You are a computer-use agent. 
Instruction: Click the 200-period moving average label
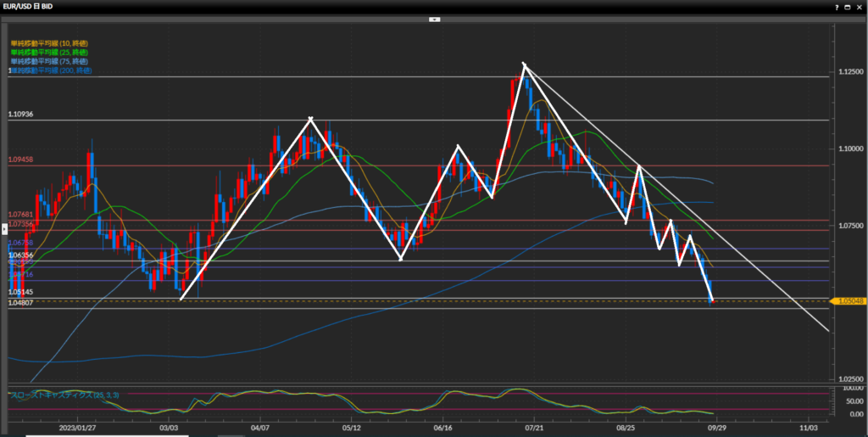coord(52,71)
